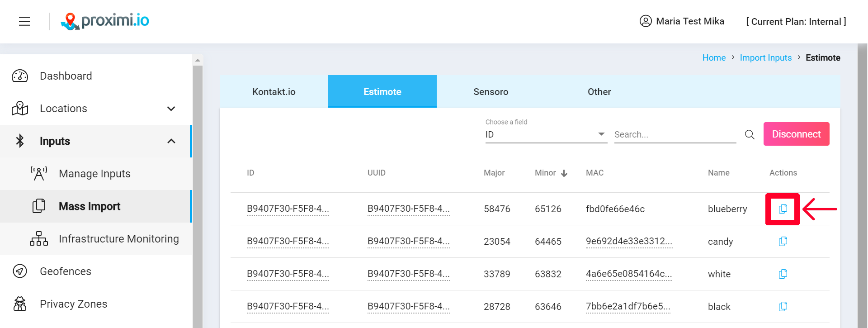Switch to the Sensoro tab

tap(491, 91)
